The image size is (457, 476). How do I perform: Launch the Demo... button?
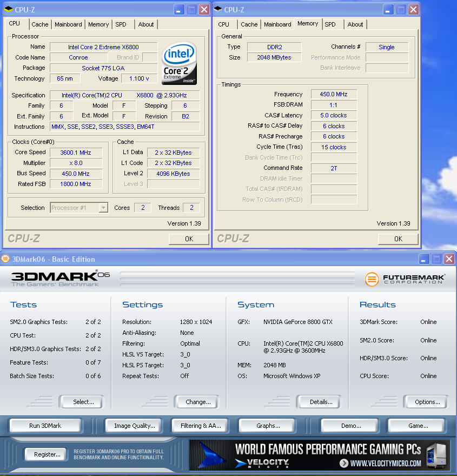[x=349, y=426]
